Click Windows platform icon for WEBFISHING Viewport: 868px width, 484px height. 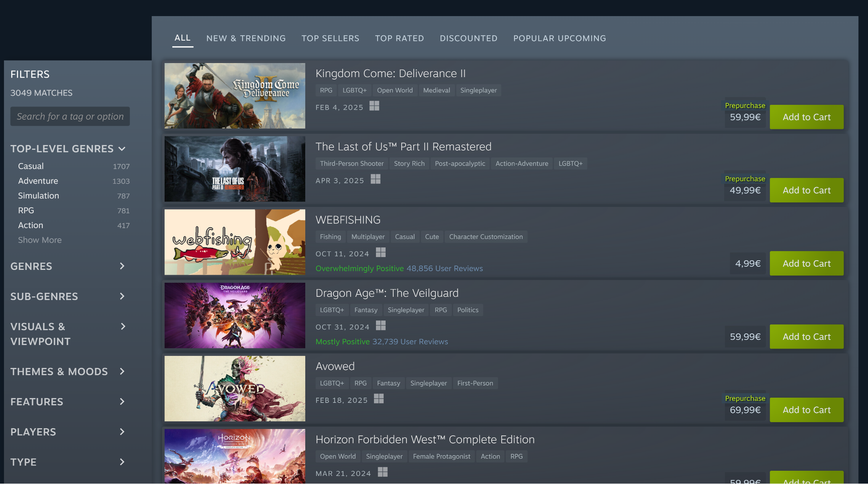(381, 252)
